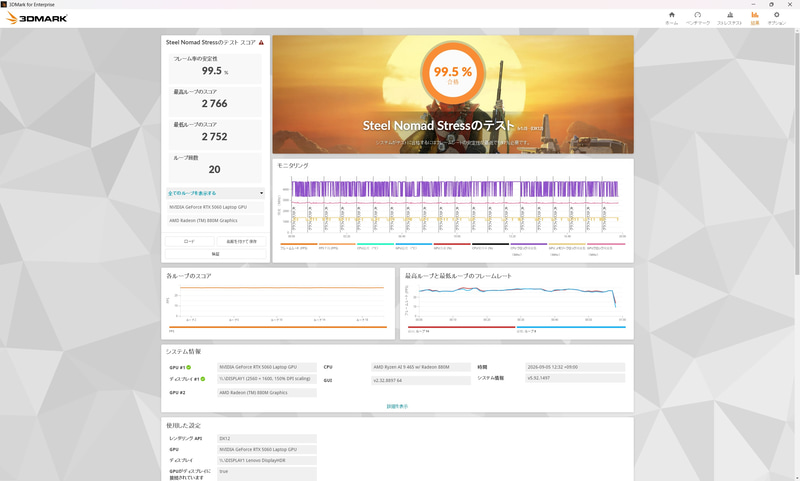Click the モニタリング monitoring graph

pos(454,207)
